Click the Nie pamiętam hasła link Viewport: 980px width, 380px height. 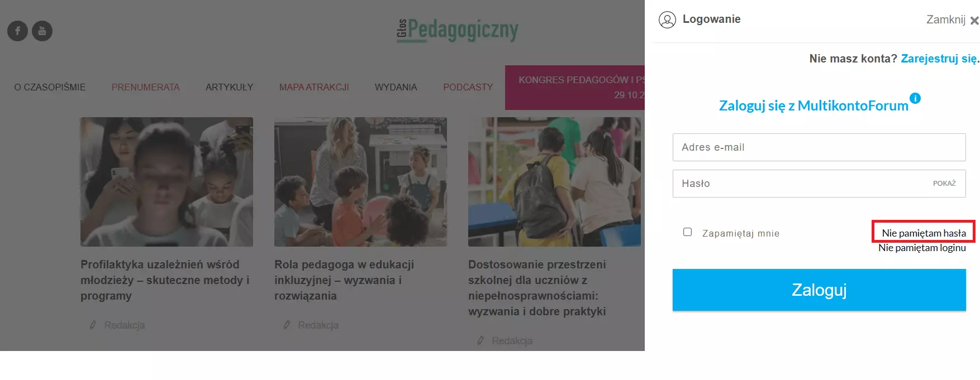(x=924, y=233)
